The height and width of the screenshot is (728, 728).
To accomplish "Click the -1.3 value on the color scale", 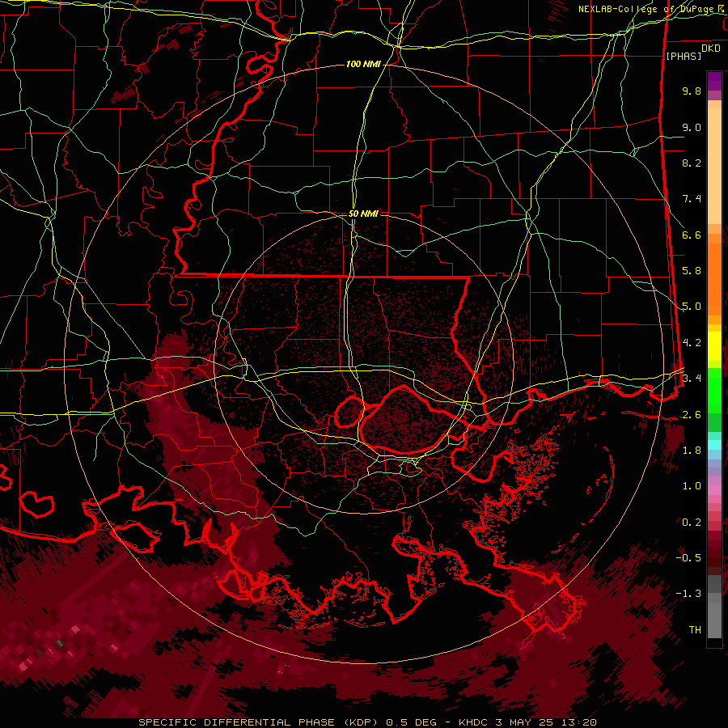I will tap(688, 594).
